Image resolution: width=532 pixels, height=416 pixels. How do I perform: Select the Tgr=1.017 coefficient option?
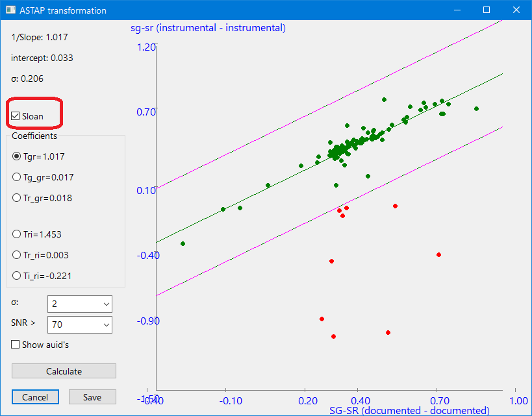(17, 156)
